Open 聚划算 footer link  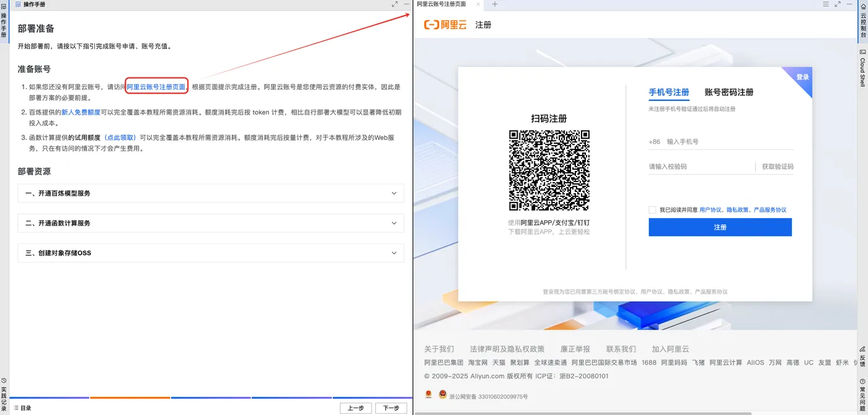point(520,363)
